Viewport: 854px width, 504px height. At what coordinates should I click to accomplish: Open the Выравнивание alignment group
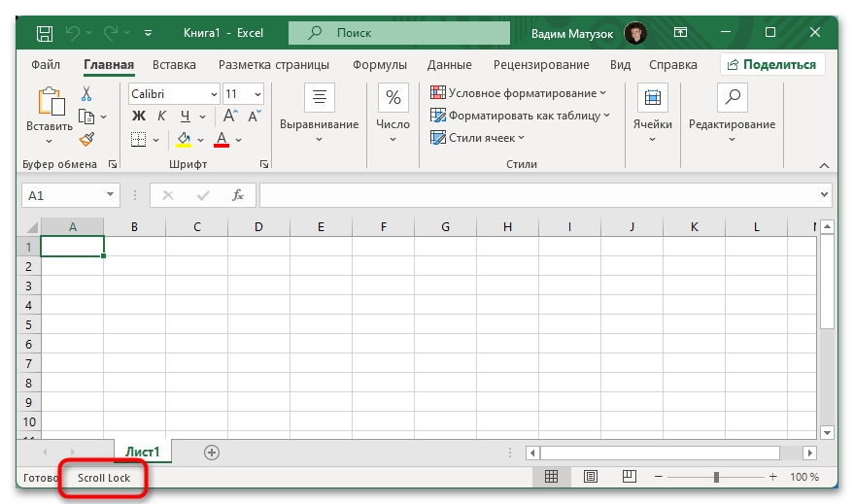(320, 114)
